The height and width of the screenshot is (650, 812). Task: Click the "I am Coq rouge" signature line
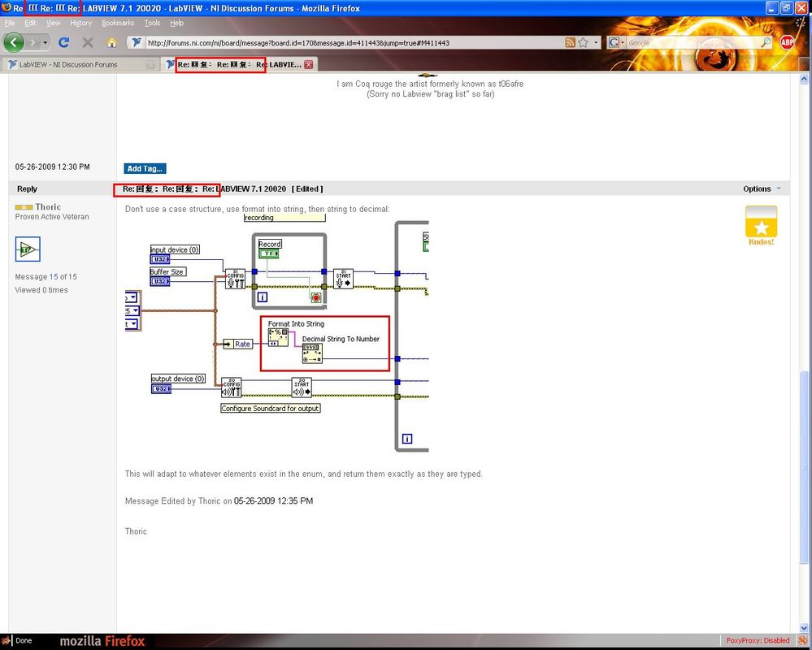click(430, 84)
